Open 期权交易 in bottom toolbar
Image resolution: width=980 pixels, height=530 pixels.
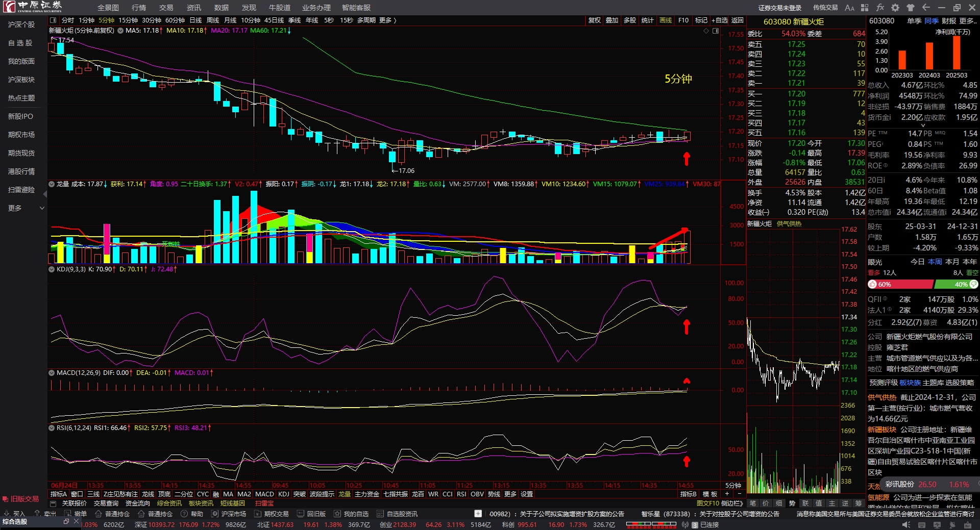click(x=272, y=514)
